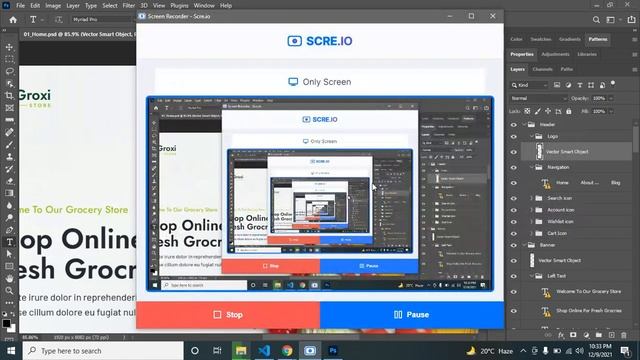Image resolution: width=640 pixels, height=360 pixels.
Task: Select the Object Selection tool
Action: click(x=9, y=84)
